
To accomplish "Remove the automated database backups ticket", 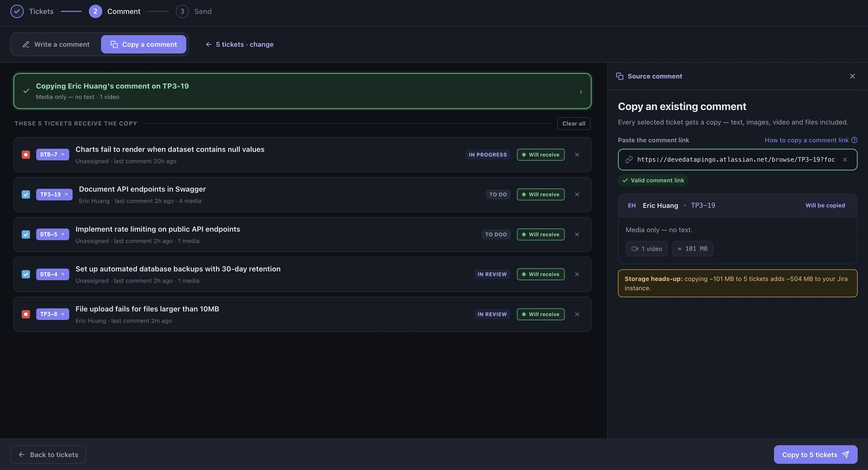I will tap(577, 274).
